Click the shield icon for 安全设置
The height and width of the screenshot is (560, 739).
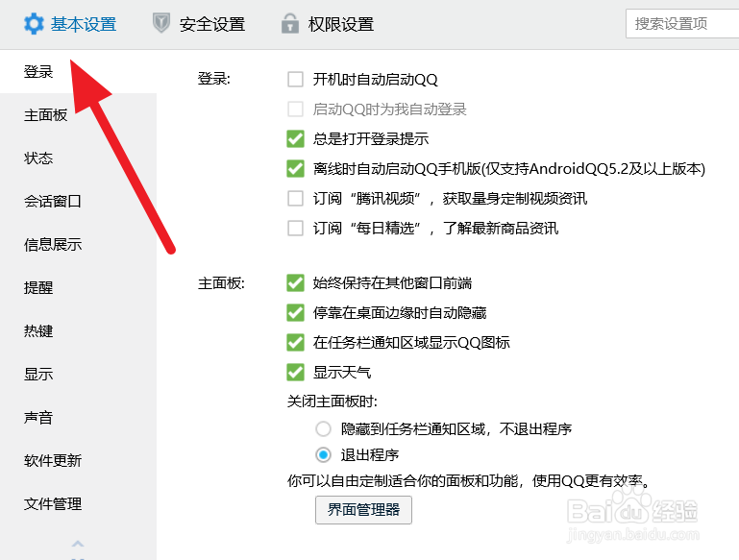[161, 23]
